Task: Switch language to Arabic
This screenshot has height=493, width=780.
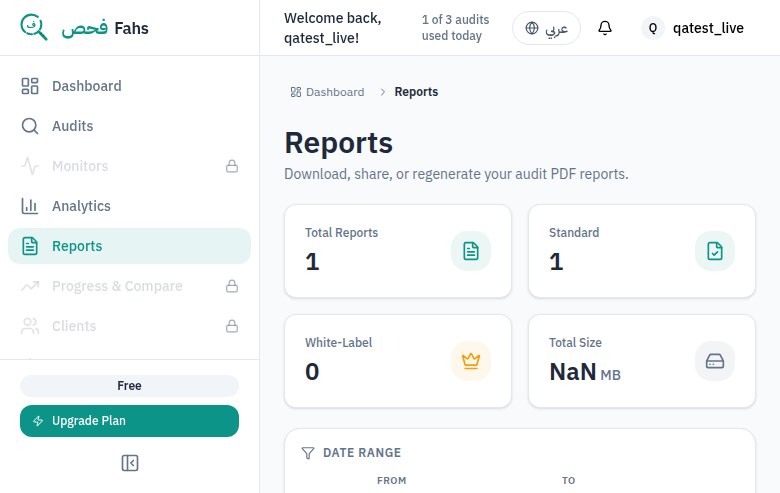Action: coord(546,28)
